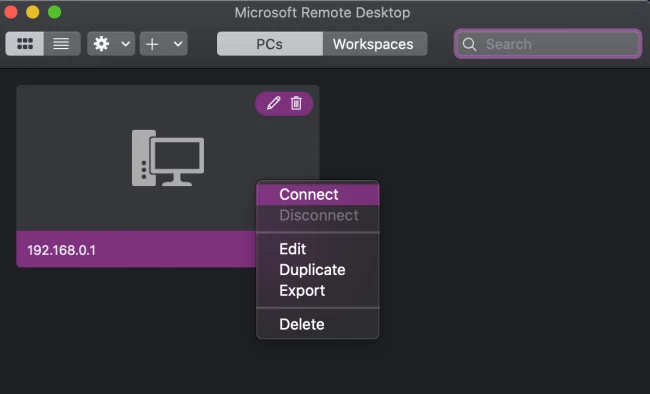This screenshot has width=650, height=394.
Task: Click the plus add icon
Action: pyautogui.click(x=152, y=44)
